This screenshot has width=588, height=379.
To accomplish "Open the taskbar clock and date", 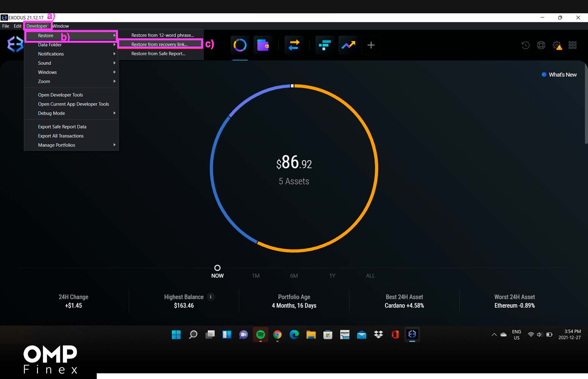I will pyautogui.click(x=569, y=334).
